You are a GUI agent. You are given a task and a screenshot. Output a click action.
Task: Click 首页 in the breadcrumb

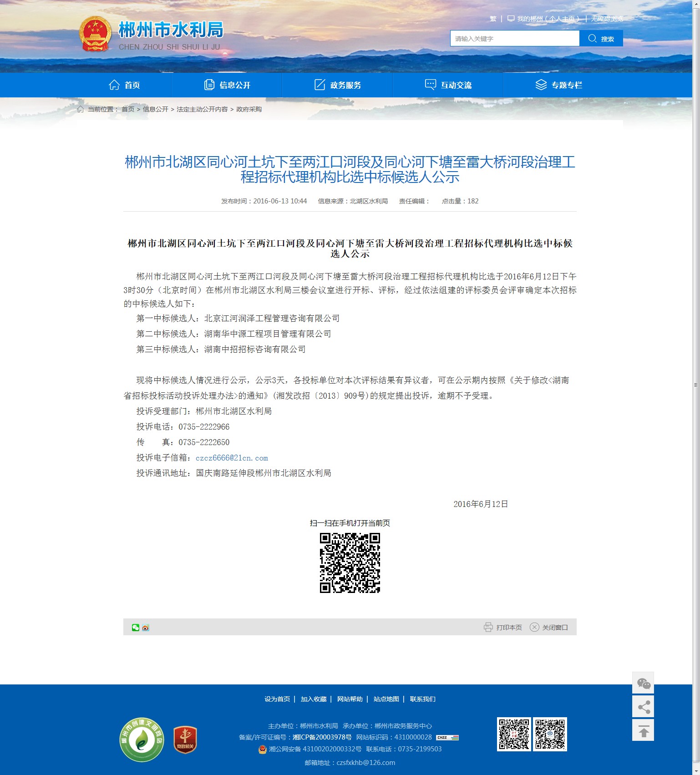[128, 109]
